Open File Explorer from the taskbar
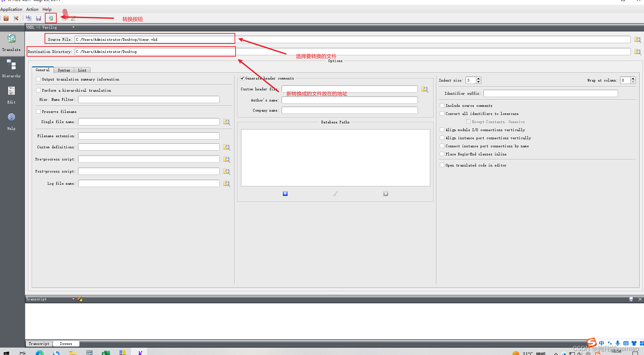Viewport: 644px width, 355px height. tap(73, 353)
